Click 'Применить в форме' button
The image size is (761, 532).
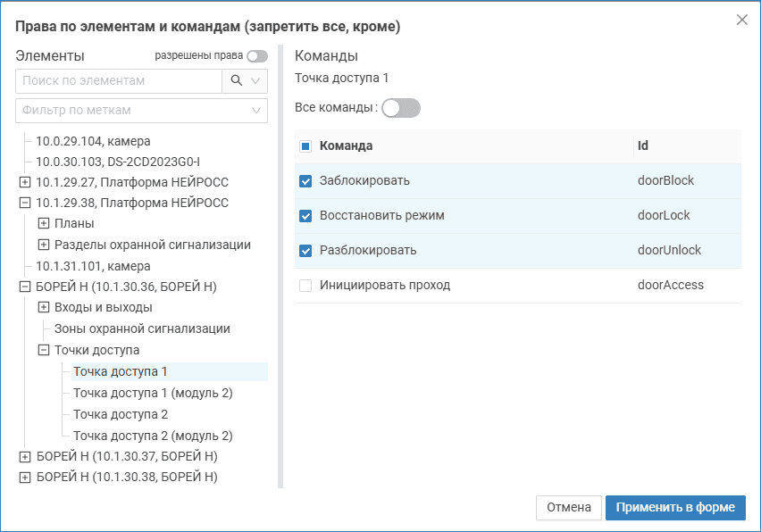click(x=675, y=508)
